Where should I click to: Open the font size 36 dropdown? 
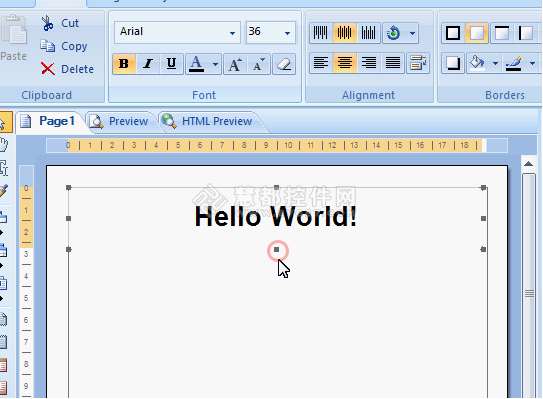point(287,33)
